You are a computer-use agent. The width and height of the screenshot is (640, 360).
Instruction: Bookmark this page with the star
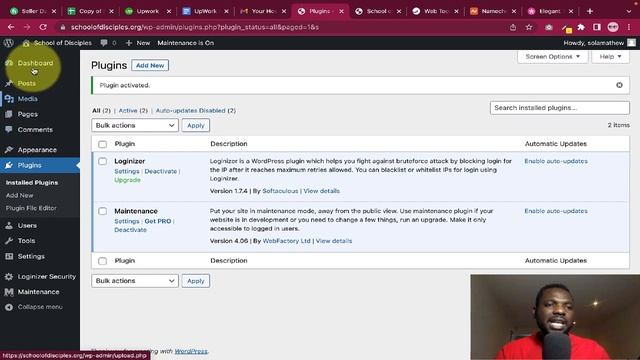(529, 27)
